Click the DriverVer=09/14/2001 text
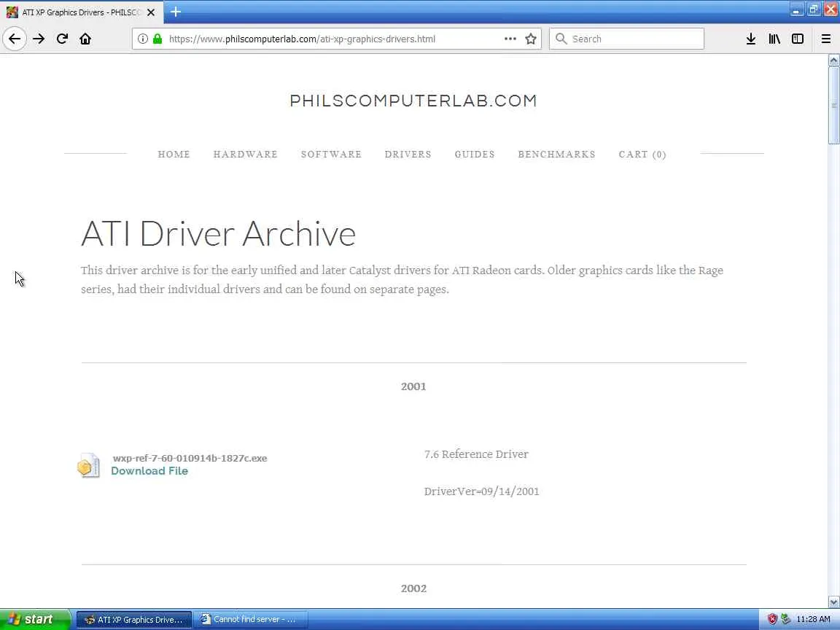The width and height of the screenshot is (840, 630). [481, 491]
